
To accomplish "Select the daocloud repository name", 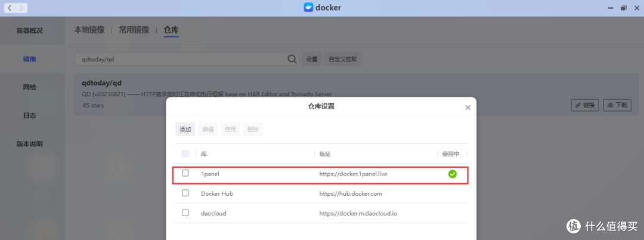I will coord(213,213).
